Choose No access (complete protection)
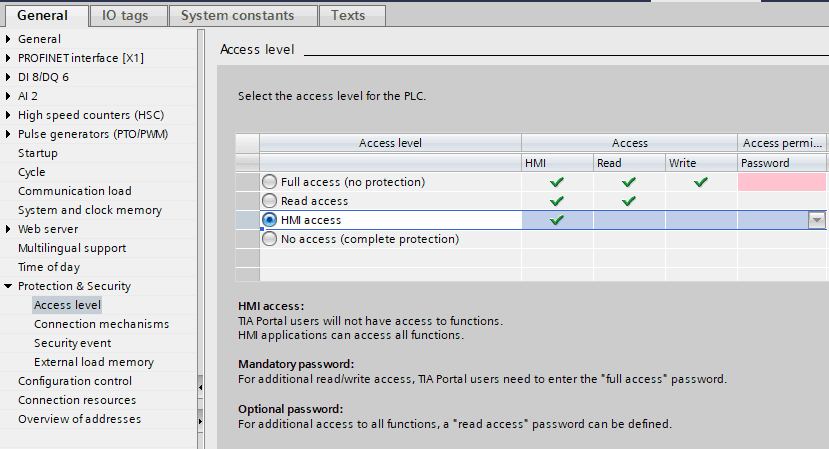This screenshot has height=449, width=829. pyautogui.click(x=269, y=239)
